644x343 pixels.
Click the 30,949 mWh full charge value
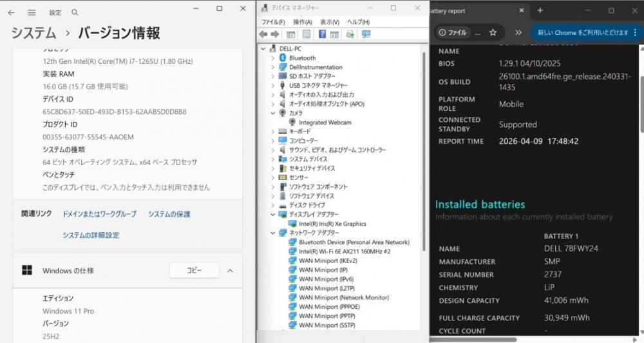[x=567, y=317]
